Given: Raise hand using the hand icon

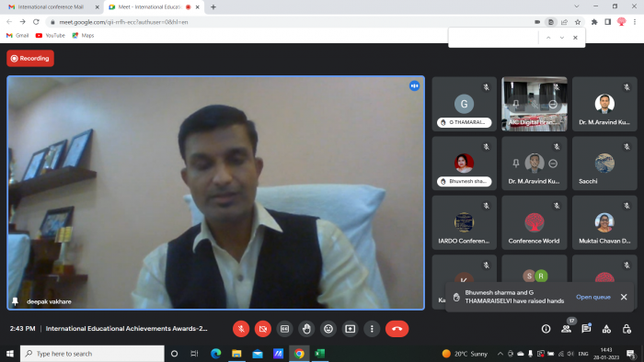Looking at the screenshot, I should (306, 329).
